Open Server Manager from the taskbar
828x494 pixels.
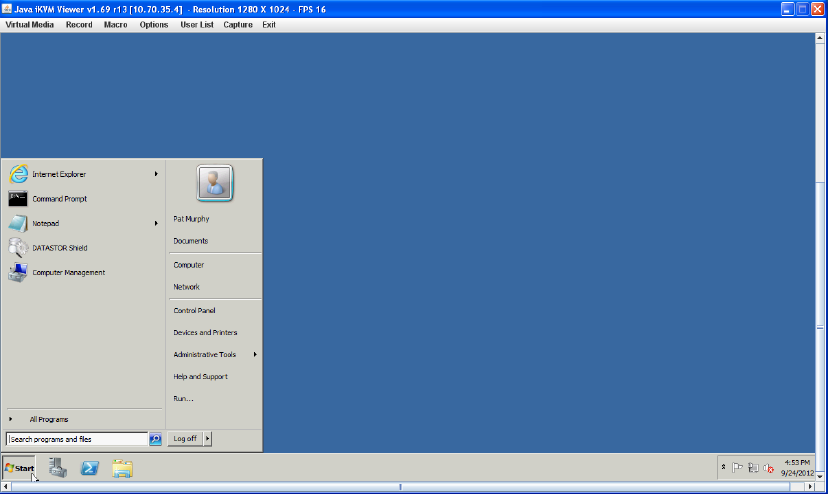(x=58, y=468)
